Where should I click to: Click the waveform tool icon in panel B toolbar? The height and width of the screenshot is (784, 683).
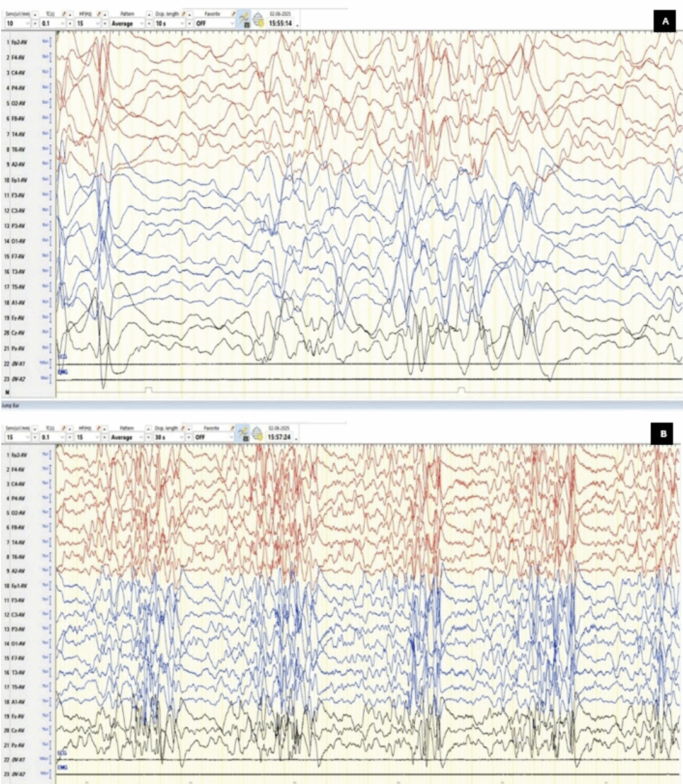[x=244, y=434]
